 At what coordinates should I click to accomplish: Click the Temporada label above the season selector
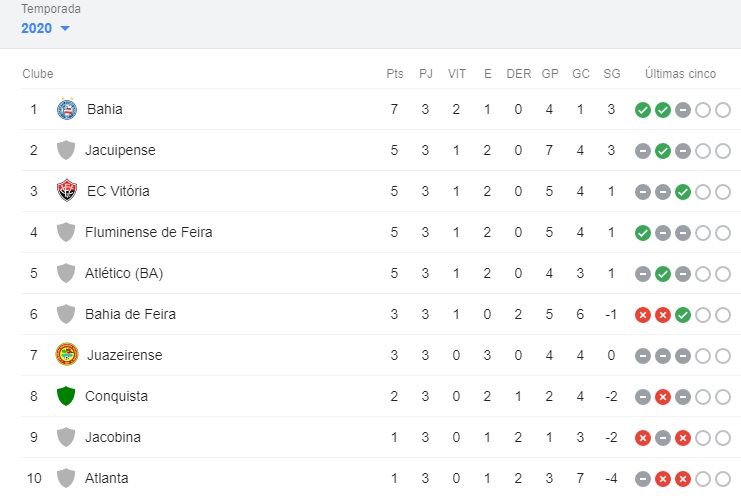tap(51, 9)
